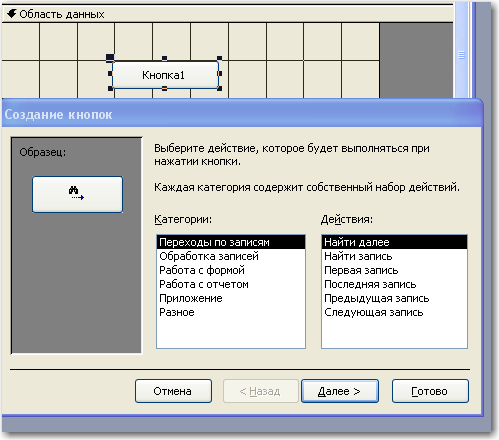Choose action Следующая запись
Image resolution: width=499 pixels, height=440 pixels.
[x=394, y=312]
